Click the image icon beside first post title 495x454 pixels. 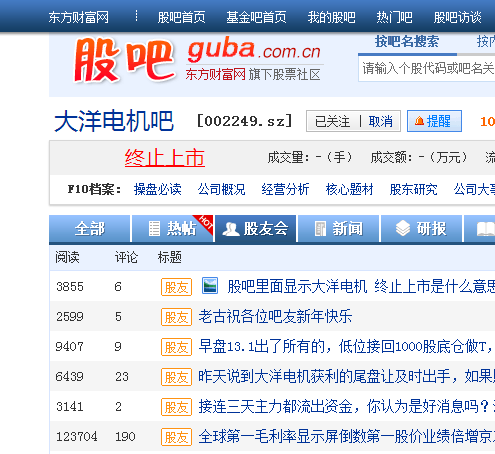tap(210, 286)
